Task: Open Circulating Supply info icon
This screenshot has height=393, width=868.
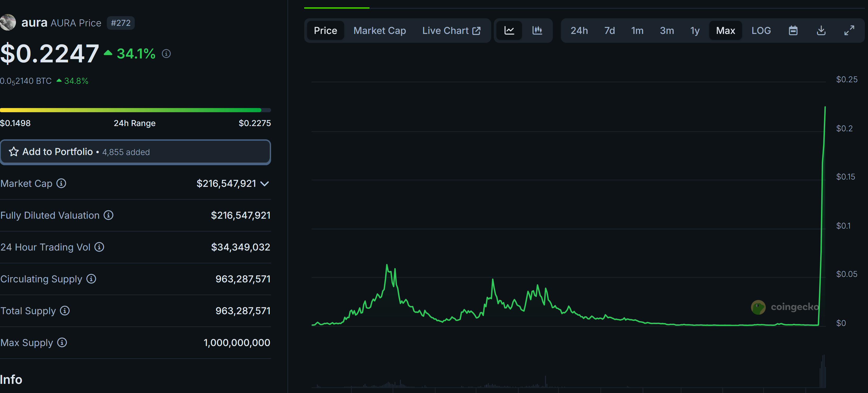Action: pos(91,279)
